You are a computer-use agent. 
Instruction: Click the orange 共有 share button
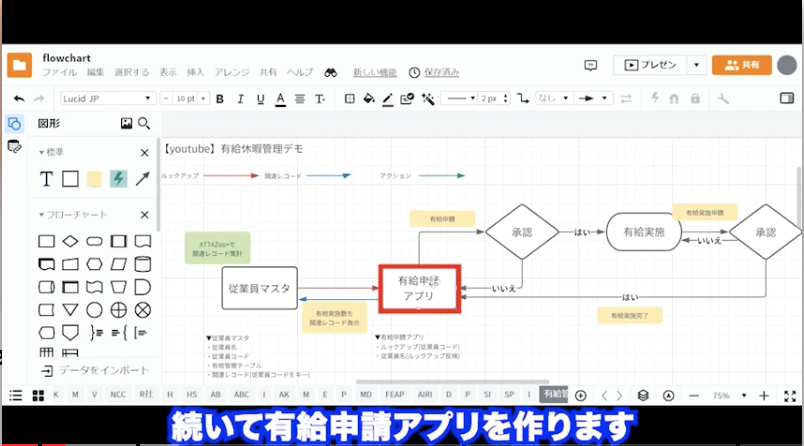click(741, 64)
